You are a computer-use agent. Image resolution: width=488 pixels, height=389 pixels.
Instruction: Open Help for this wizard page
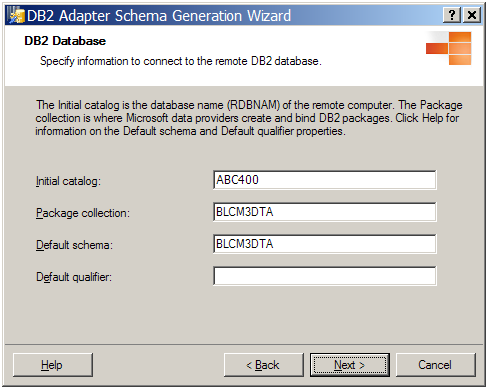[x=53, y=365]
